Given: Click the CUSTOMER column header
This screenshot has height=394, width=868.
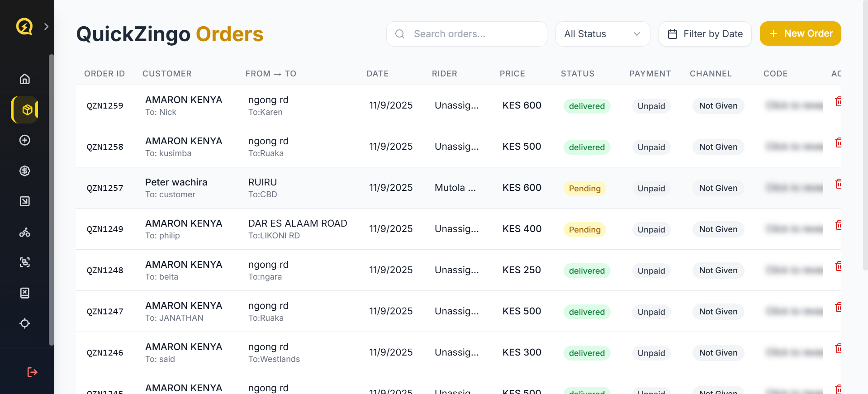Looking at the screenshot, I should (167, 74).
